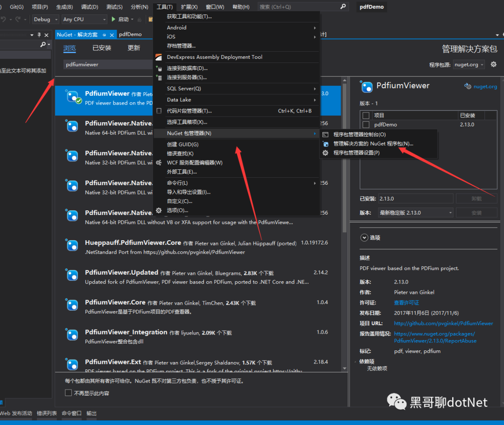The width and height of the screenshot is (504, 425).
Task: Click the package manager settings gear icon
Action: [326, 153]
